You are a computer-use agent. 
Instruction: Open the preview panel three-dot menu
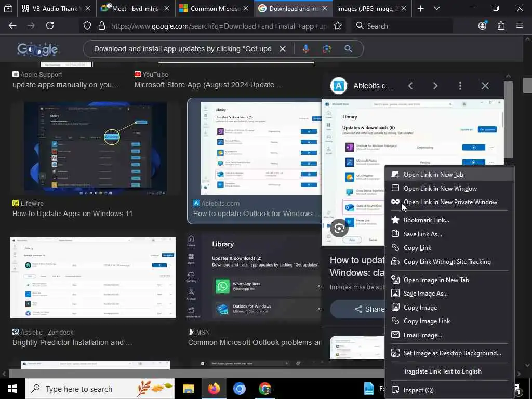(x=460, y=86)
